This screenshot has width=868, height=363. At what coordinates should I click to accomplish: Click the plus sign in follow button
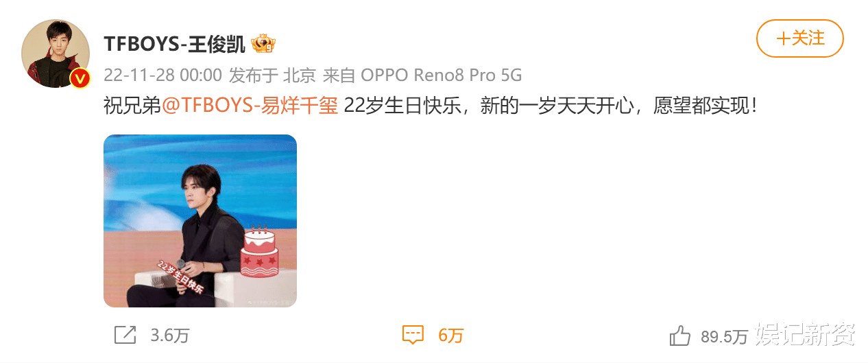(x=783, y=38)
